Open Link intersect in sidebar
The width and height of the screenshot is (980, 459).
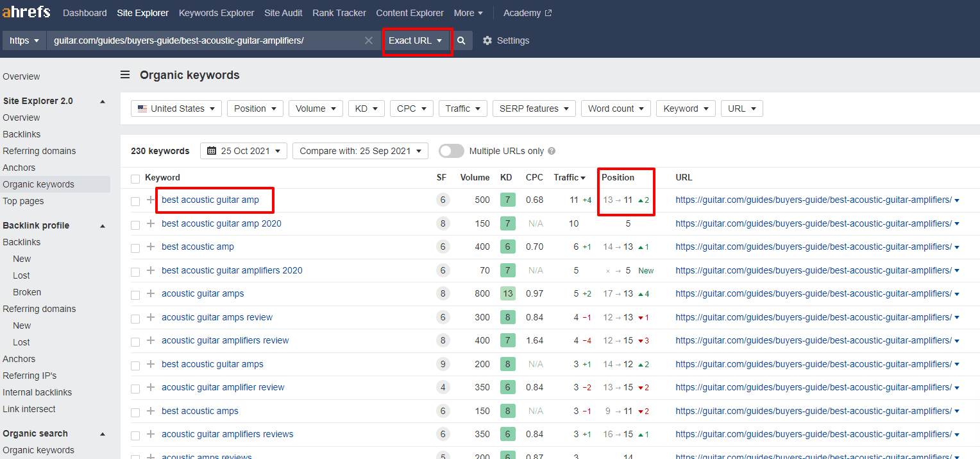click(29, 409)
